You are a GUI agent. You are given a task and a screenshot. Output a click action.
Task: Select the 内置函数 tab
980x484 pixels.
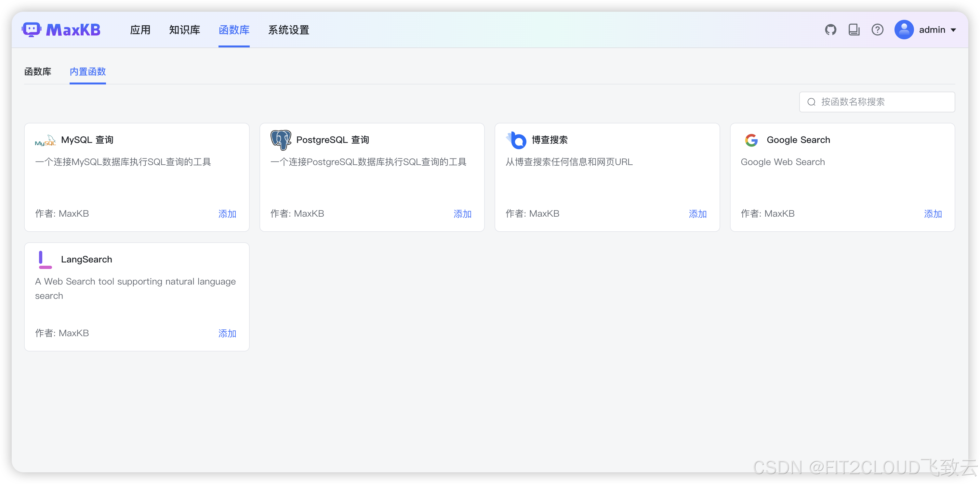[87, 71]
